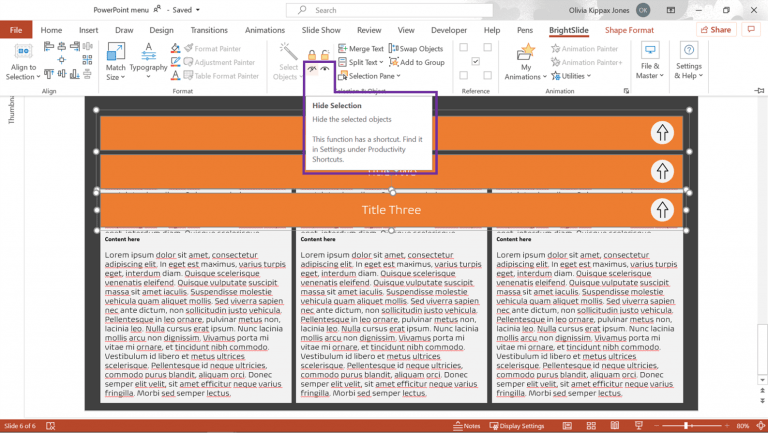
Task: Open Selection Pane dropdown
Action: point(369,76)
